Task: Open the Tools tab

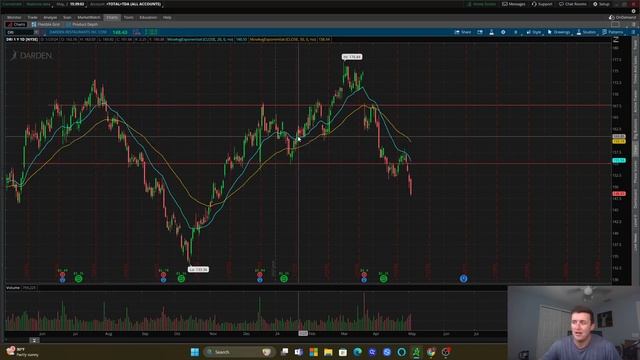Action: coord(129,18)
